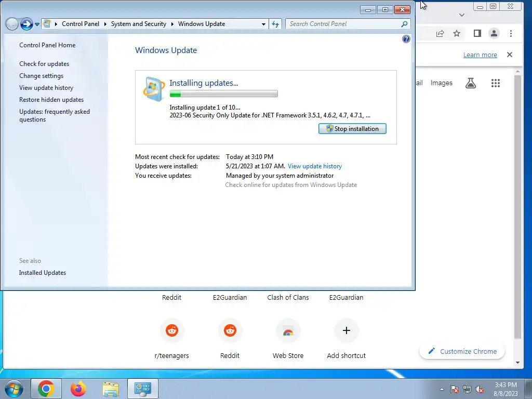Open Reddit shortcut icon in bottom row
This screenshot has height=399, width=532.
click(x=230, y=330)
